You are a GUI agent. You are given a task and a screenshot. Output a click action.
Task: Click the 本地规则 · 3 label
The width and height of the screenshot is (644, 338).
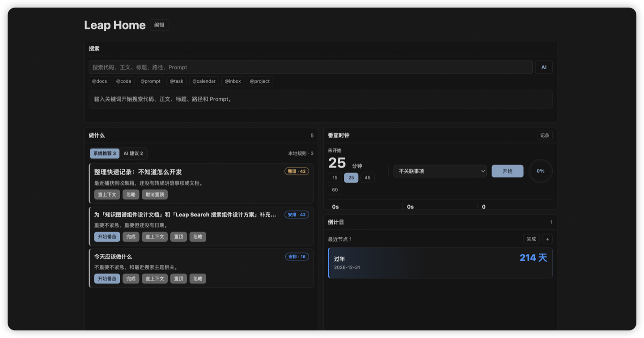(x=301, y=153)
